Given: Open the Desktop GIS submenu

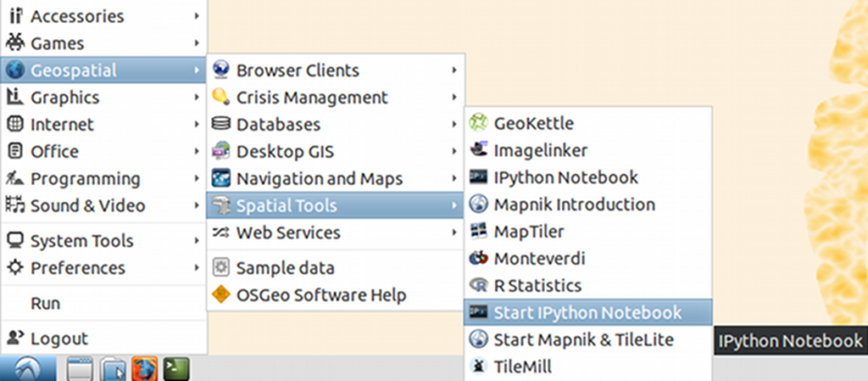Looking at the screenshot, I should pyautogui.click(x=285, y=152).
